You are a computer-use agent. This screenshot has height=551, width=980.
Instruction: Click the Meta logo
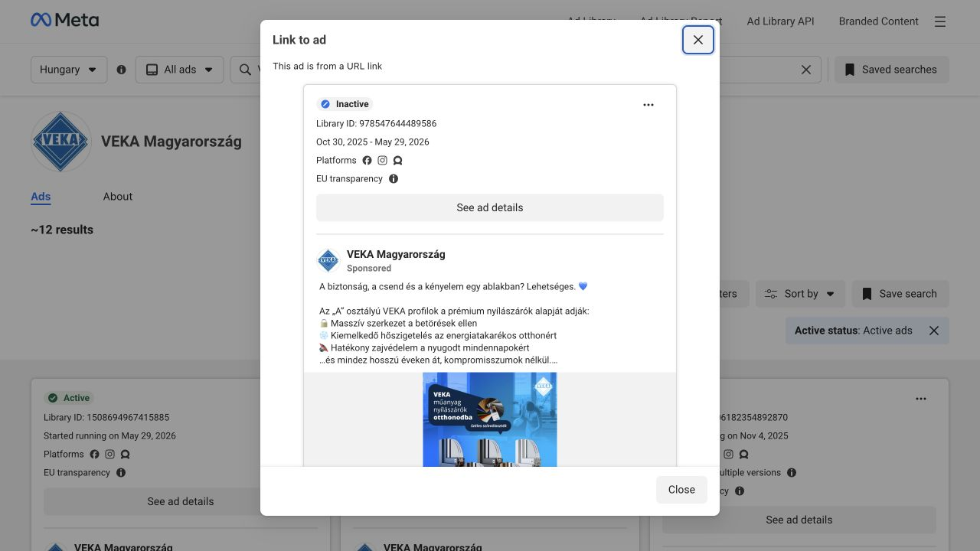(x=65, y=21)
